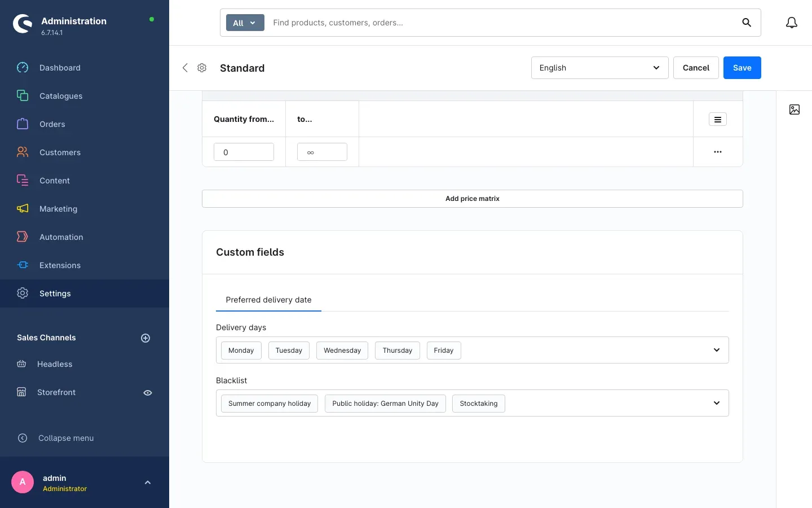Click the Summer company holiday tag
This screenshot has width=812, height=508.
tap(270, 404)
